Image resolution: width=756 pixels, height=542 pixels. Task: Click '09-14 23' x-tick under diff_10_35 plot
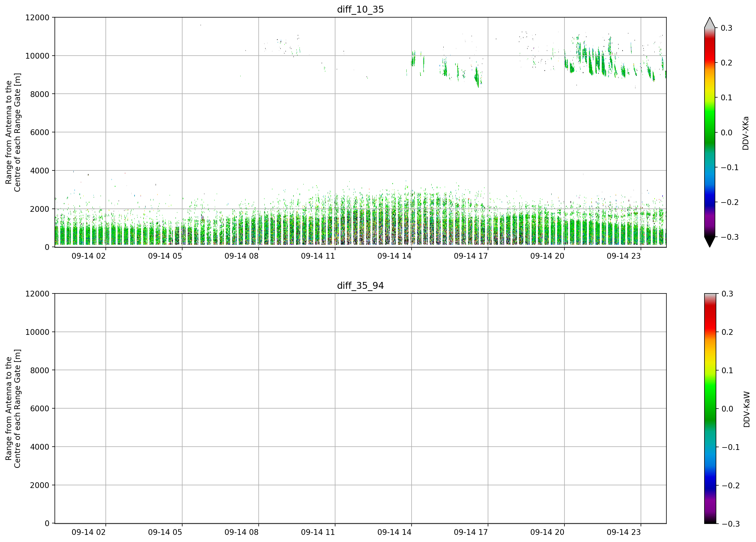[624, 256]
